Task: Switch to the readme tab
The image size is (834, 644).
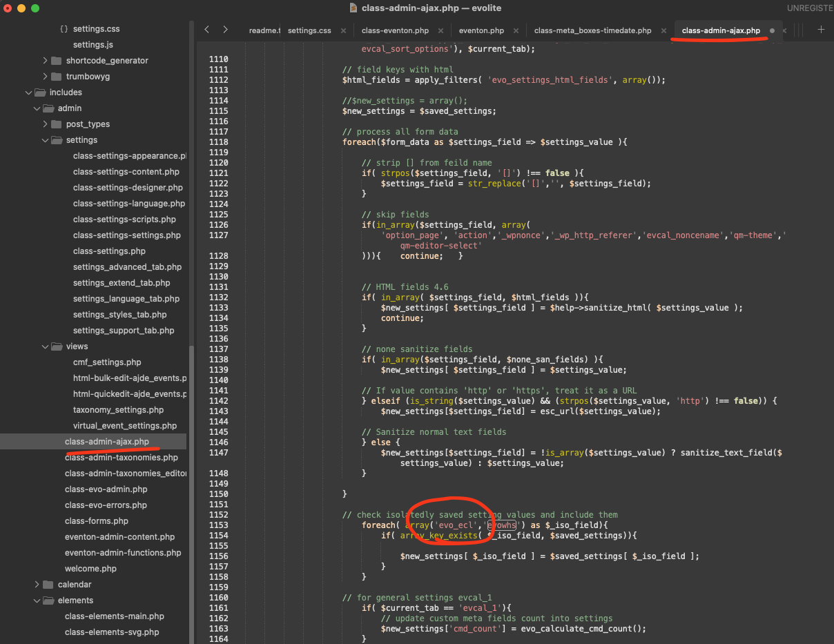Action: pos(264,30)
